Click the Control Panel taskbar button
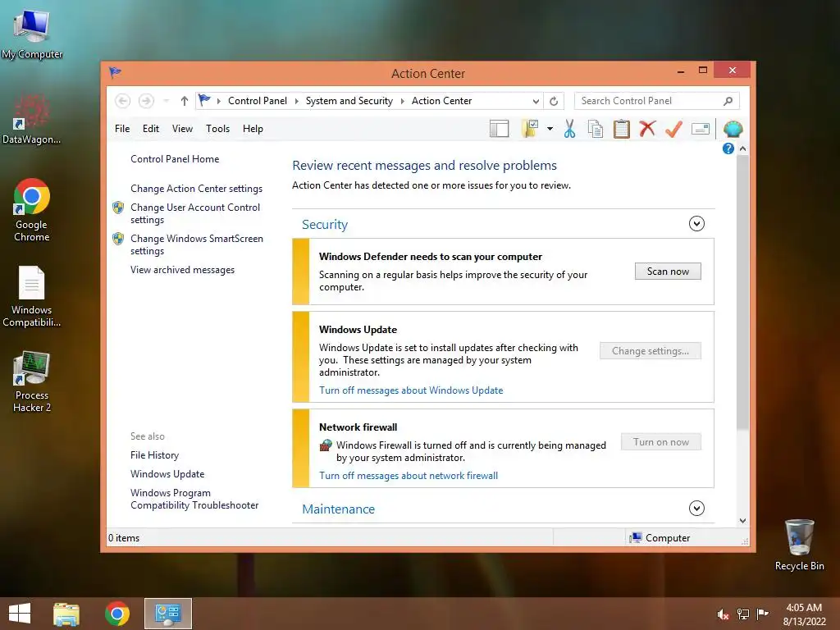 click(x=167, y=614)
